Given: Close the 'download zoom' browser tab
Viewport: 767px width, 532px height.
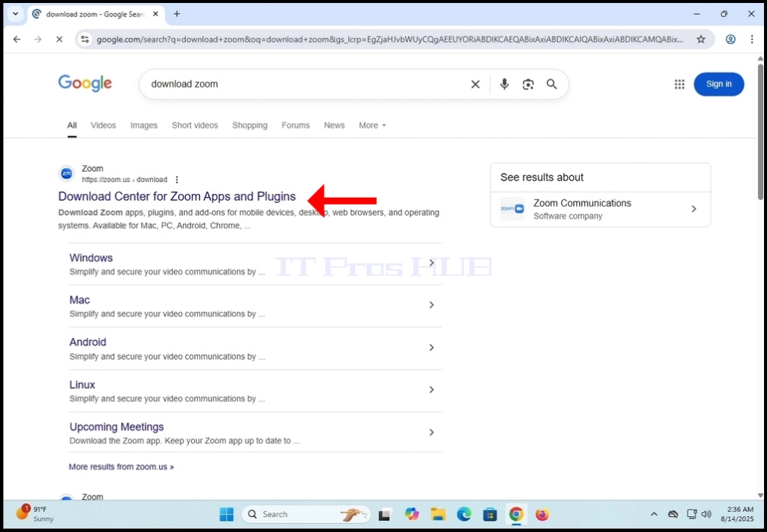Looking at the screenshot, I should [155, 14].
